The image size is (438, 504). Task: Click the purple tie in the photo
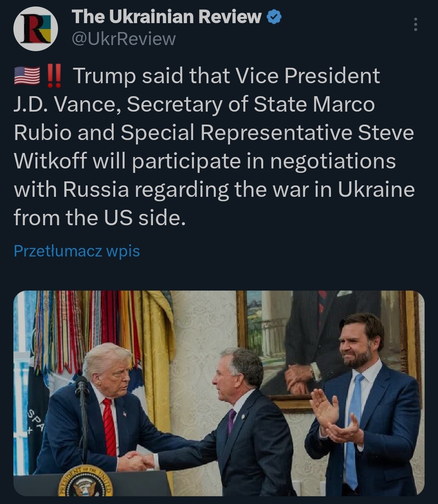[x=232, y=420]
